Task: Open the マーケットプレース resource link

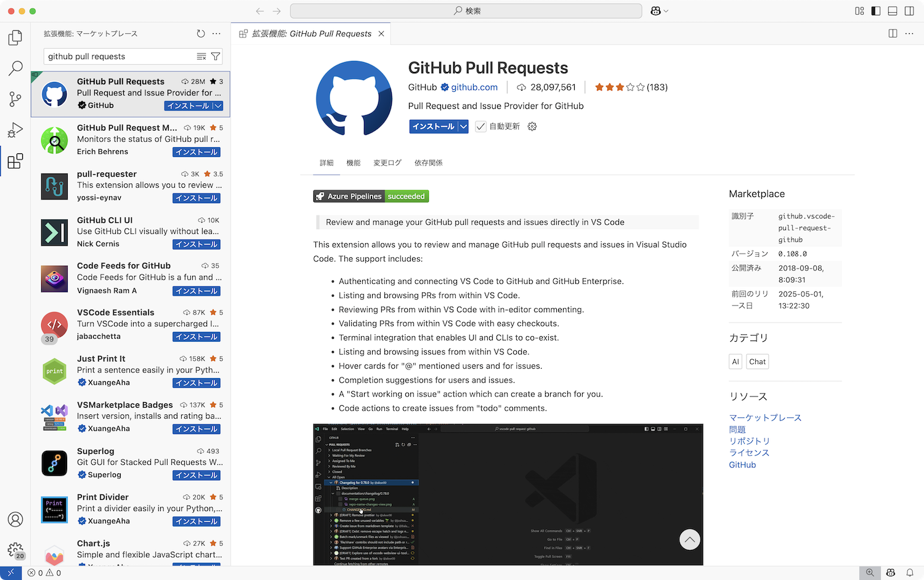Action: (765, 417)
